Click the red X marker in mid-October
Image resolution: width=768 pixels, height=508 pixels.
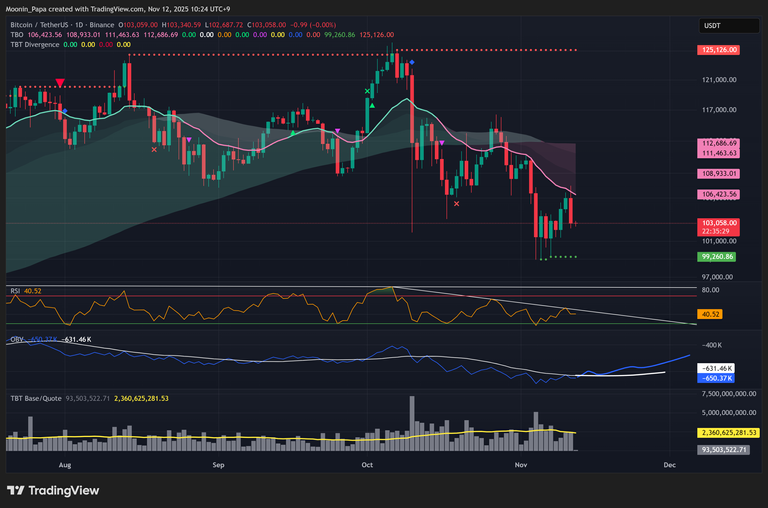click(x=457, y=204)
